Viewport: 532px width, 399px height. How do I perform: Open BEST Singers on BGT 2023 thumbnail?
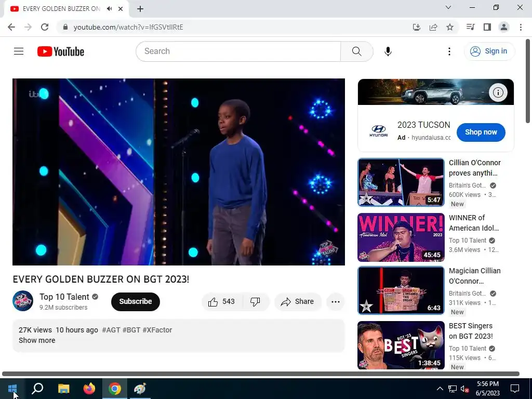tap(401, 345)
